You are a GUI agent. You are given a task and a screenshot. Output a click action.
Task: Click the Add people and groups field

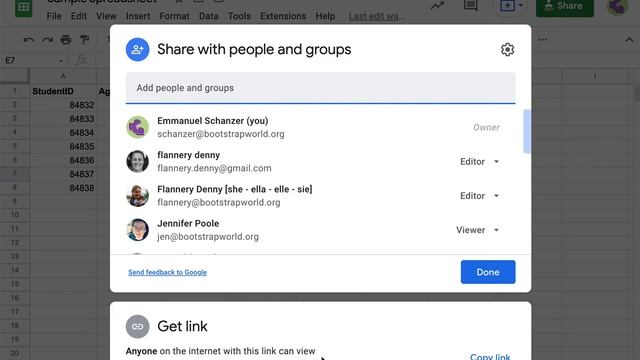point(320,88)
